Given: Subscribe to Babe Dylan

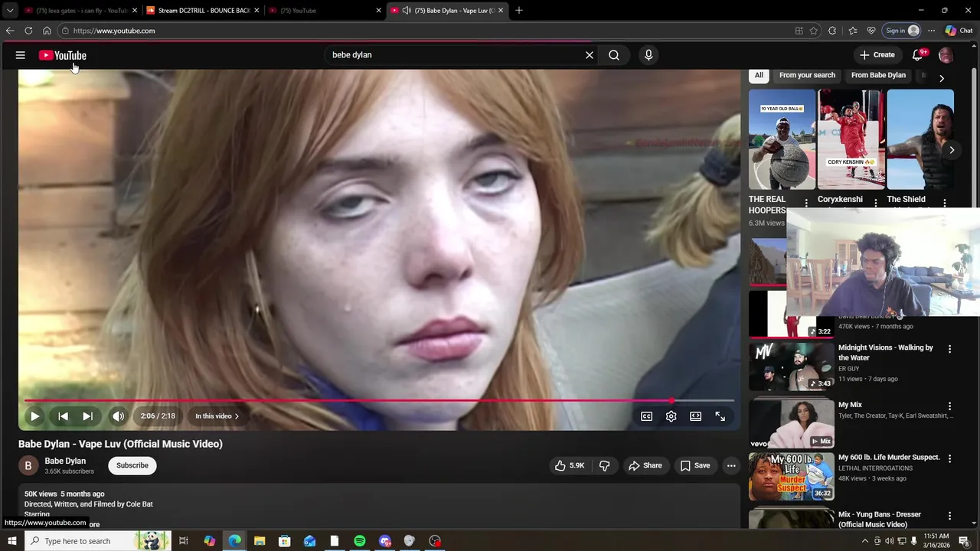Looking at the screenshot, I should [x=132, y=465].
